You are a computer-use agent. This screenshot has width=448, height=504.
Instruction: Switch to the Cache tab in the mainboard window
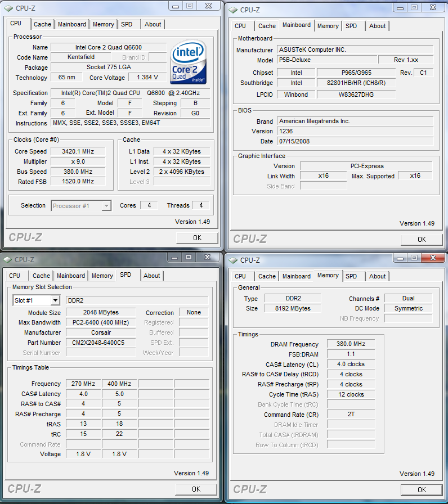(x=267, y=26)
